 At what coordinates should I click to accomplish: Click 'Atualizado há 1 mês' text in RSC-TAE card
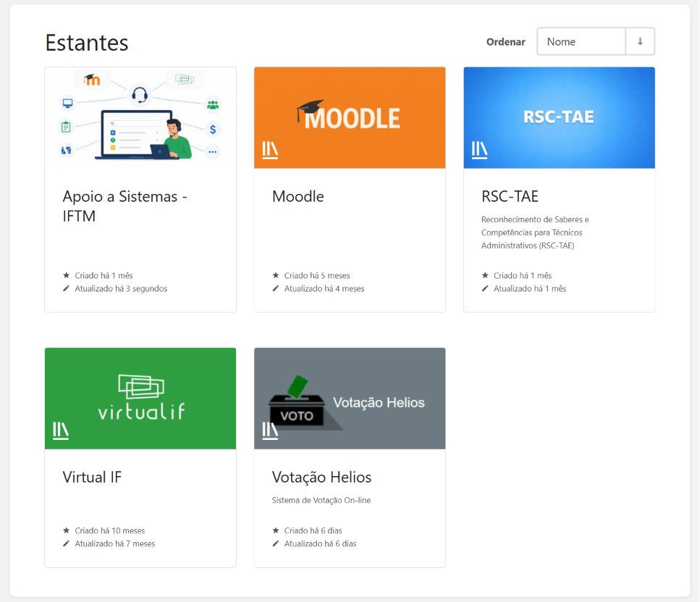pyautogui.click(x=529, y=289)
